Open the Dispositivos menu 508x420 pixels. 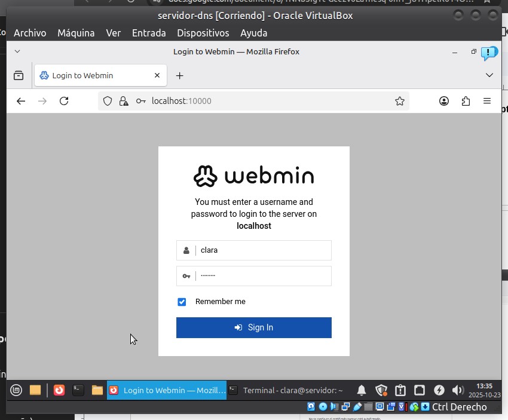coord(203,33)
